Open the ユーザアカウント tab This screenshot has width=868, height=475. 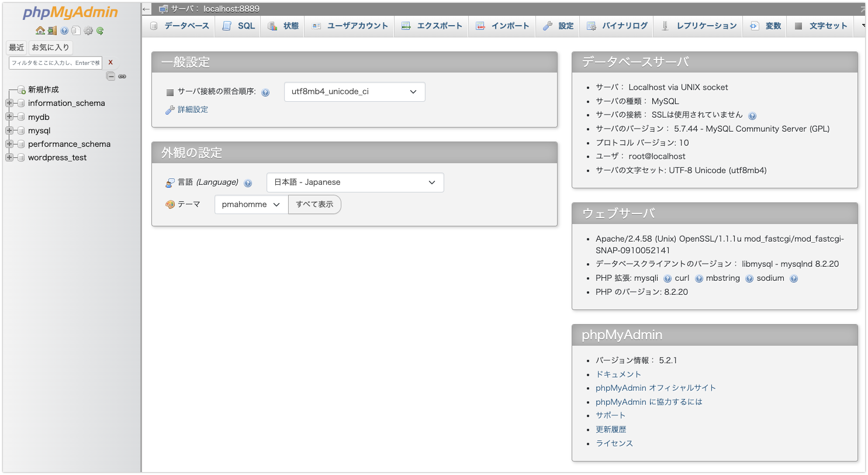(x=350, y=26)
